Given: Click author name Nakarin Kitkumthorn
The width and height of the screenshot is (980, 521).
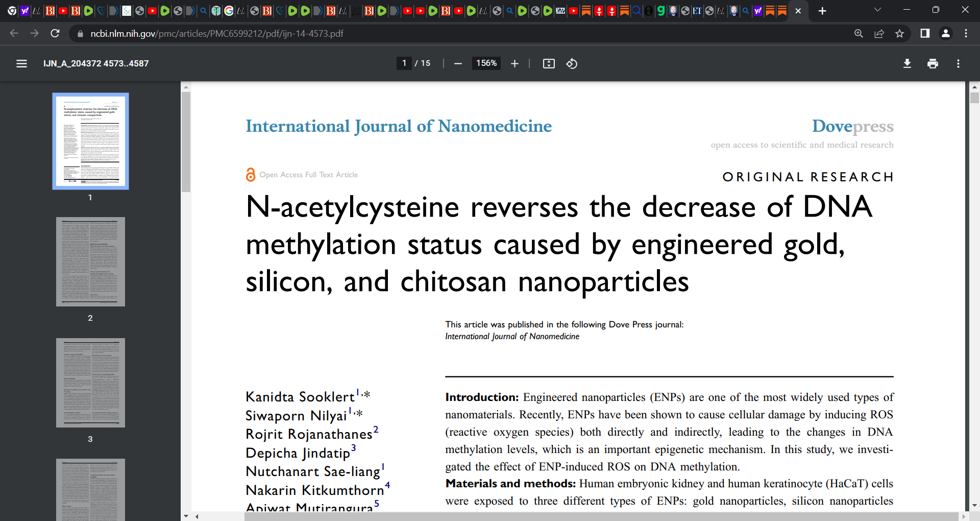Looking at the screenshot, I should click(x=314, y=490).
